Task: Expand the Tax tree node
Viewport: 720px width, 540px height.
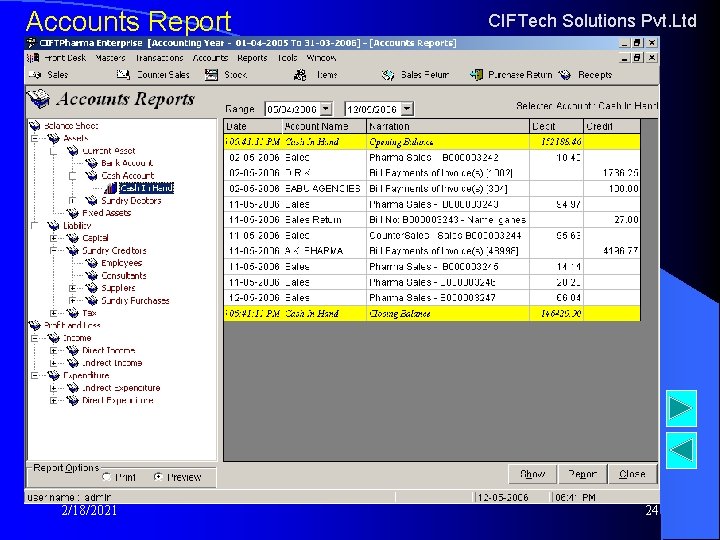Action: (53, 313)
